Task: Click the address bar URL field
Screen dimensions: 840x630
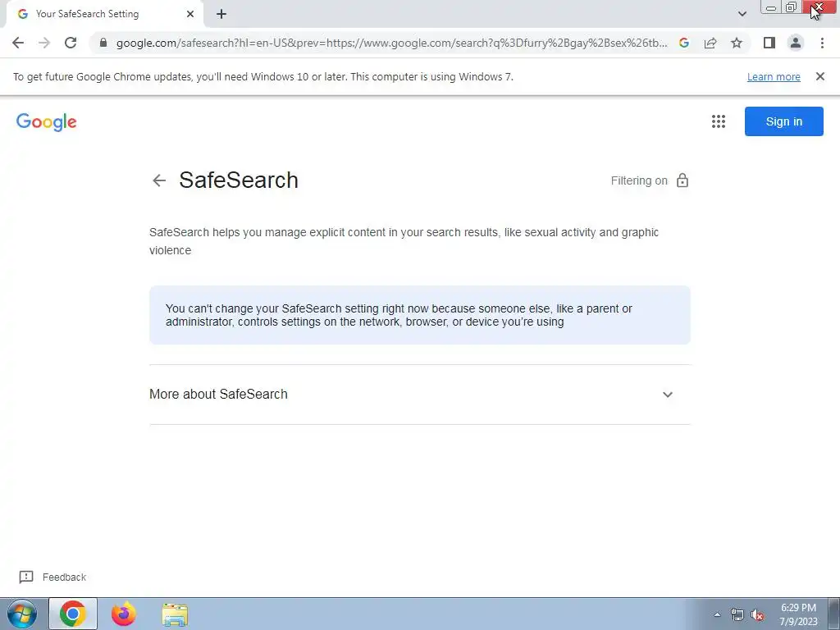Action: (391, 43)
